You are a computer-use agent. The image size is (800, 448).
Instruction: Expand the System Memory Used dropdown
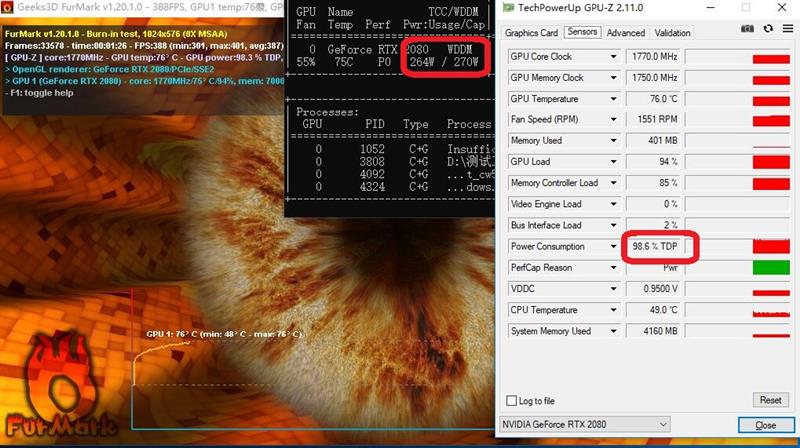tap(613, 331)
